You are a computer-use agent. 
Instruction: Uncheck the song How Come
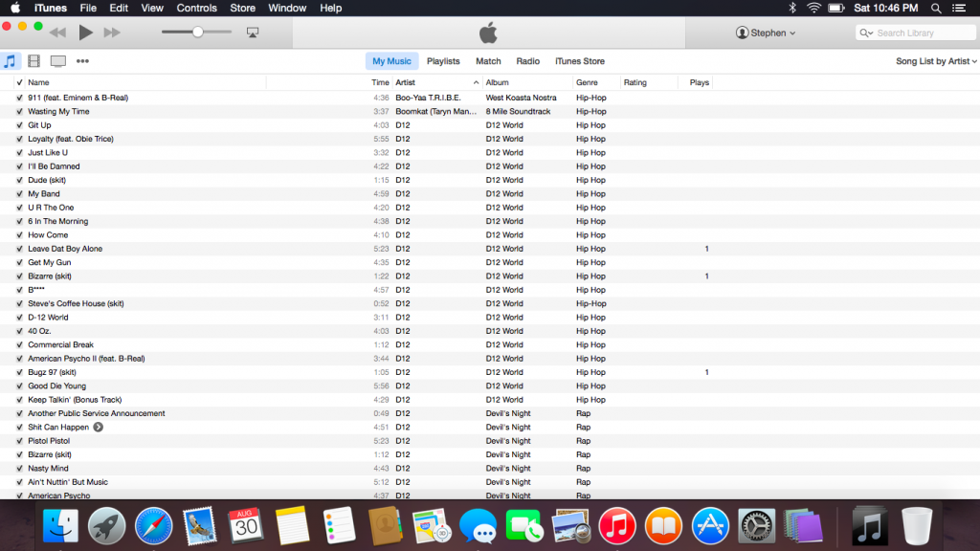[x=19, y=235]
